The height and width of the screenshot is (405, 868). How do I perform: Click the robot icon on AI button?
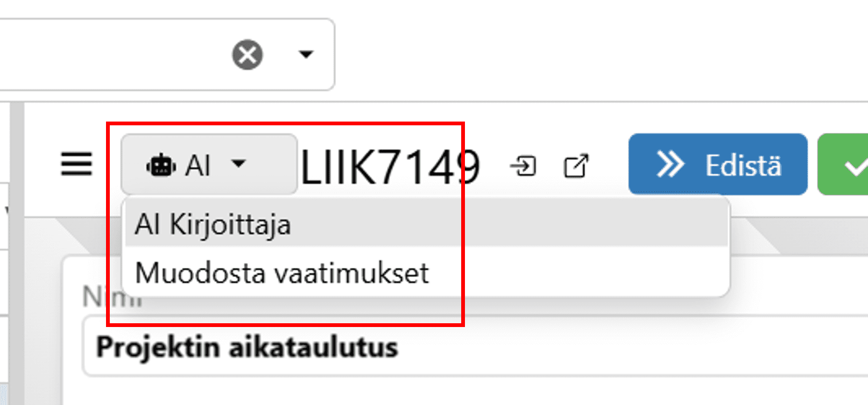(x=160, y=166)
